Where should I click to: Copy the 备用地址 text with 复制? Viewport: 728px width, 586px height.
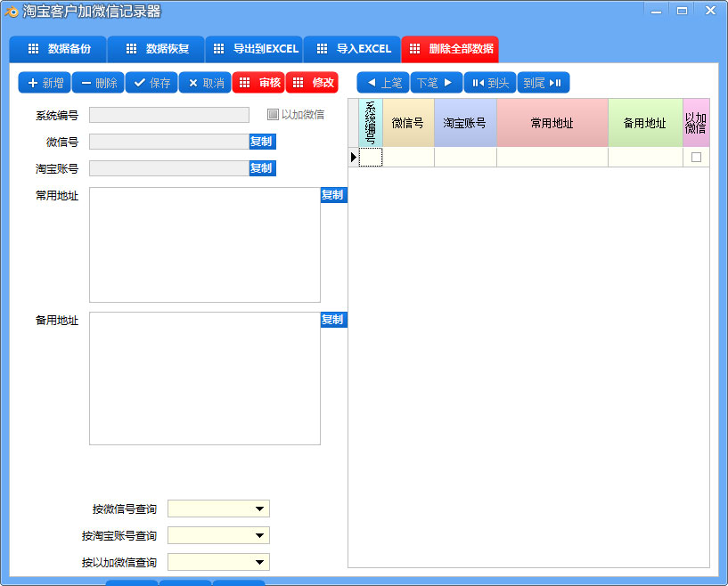click(x=332, y=320)
